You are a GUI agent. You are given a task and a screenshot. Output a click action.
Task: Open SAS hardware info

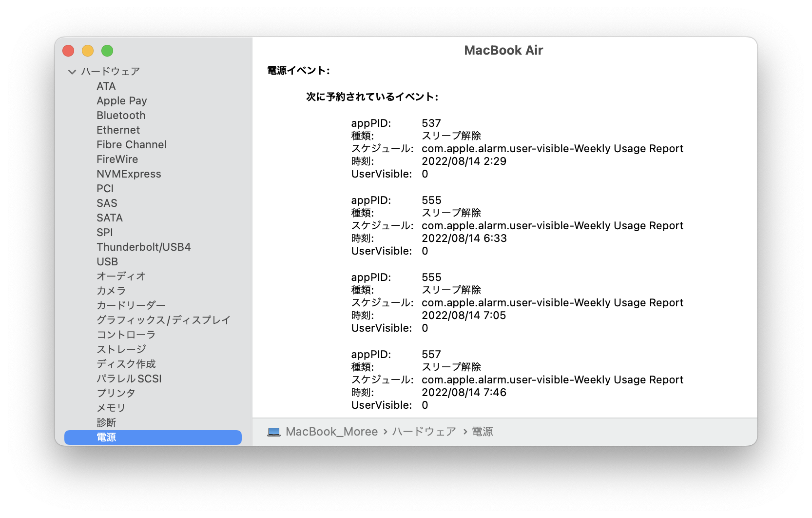click(107, 203)
